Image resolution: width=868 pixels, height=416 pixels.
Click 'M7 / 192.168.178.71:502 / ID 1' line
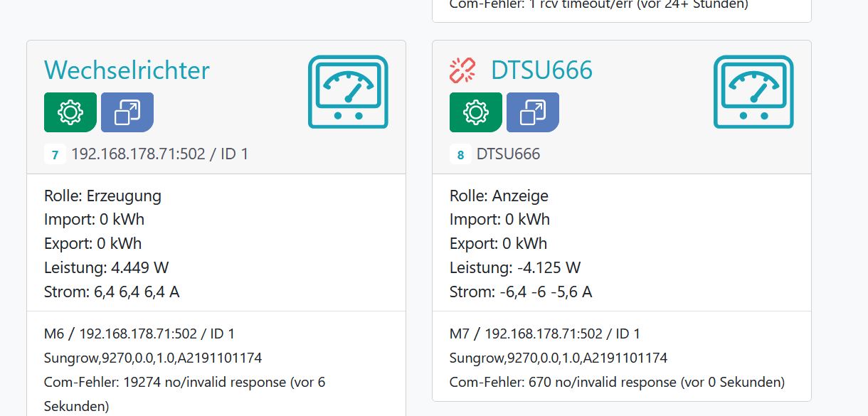click(x=545, y=334)
